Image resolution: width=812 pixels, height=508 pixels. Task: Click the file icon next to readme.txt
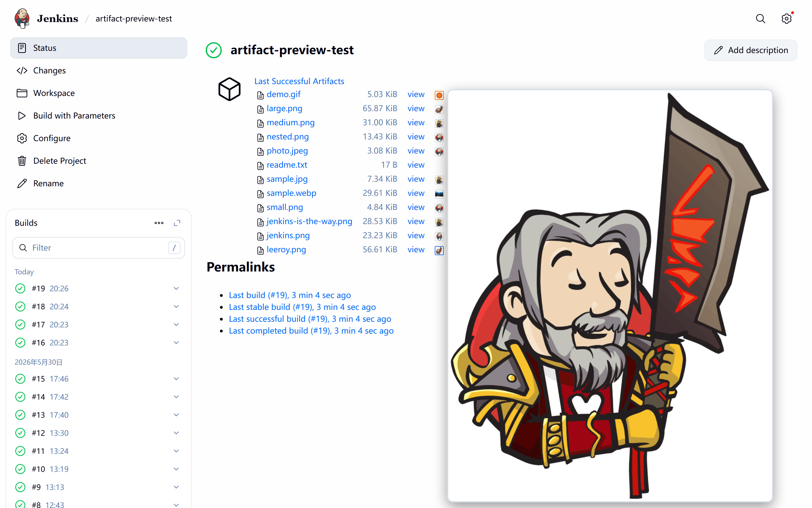tap(261, 166)
